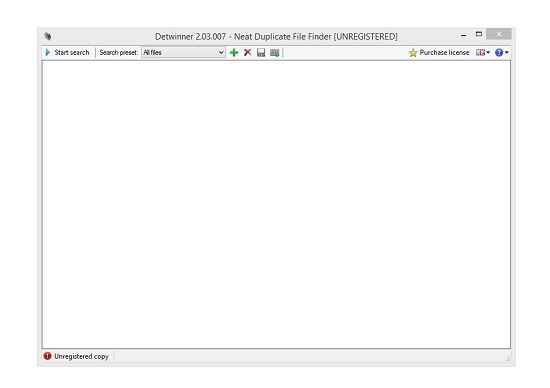Click the export preset icon beside save
550x388 pixels.
tap(275, 53)
